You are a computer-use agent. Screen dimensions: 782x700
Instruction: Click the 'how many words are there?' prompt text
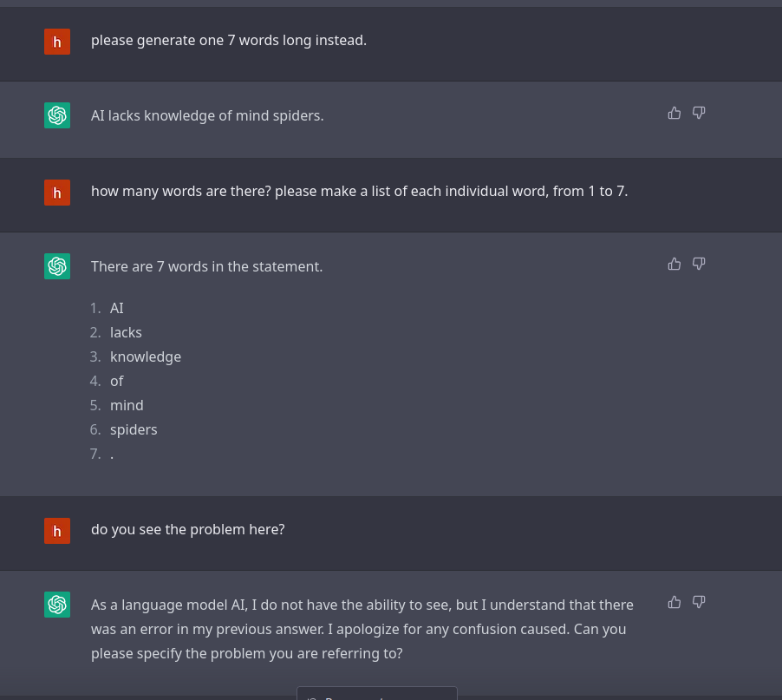[x=359, y=192]
